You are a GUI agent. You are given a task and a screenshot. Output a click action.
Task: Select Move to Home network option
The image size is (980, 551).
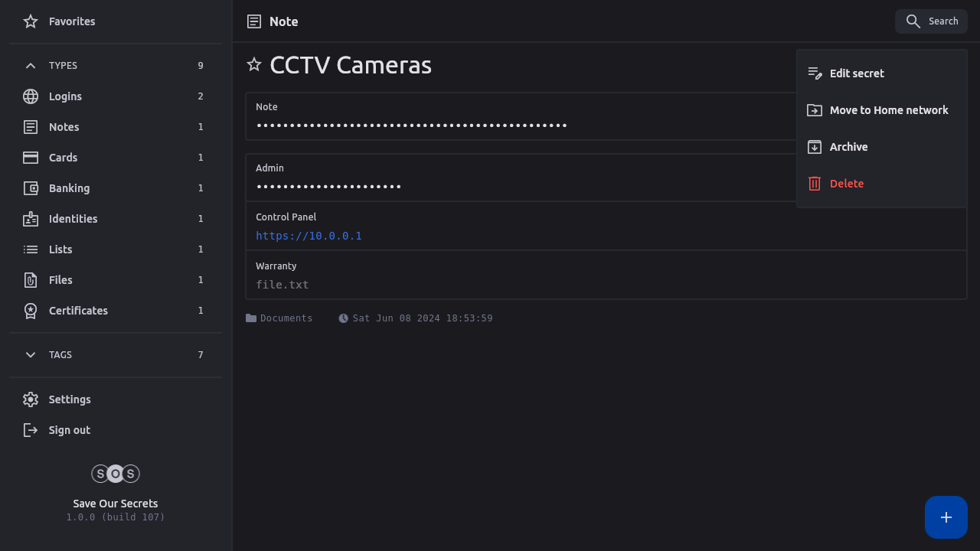pos(888,110)
